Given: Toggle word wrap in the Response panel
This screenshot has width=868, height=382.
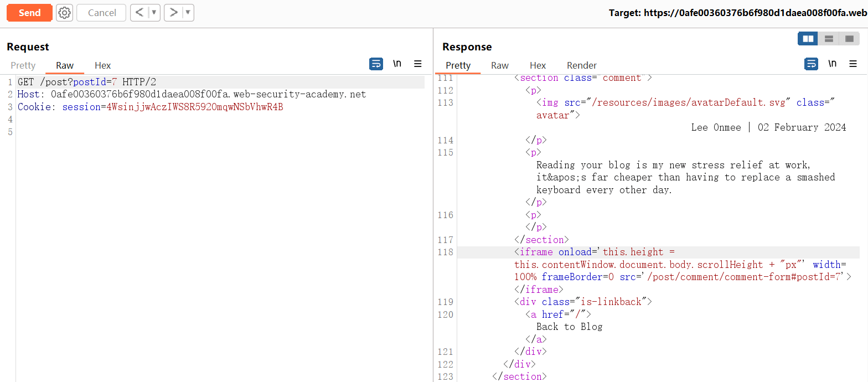Looking at the screenshot, I should 811,64.
